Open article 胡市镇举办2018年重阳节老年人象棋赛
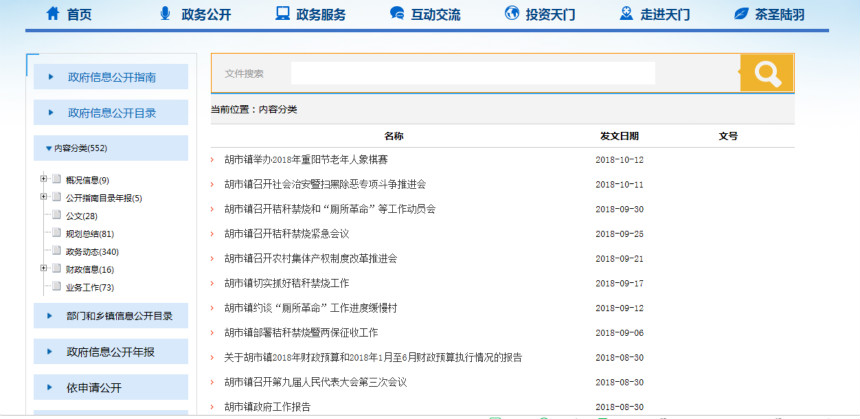860x419 pixels. (306, 160)
